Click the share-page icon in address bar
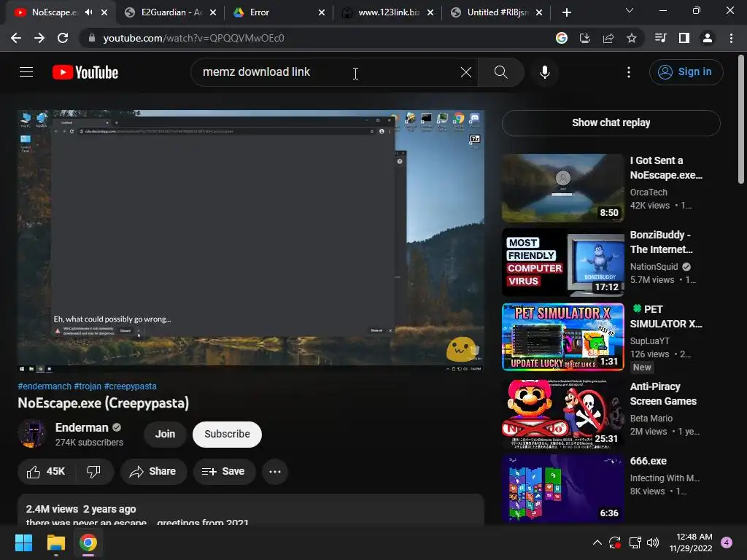Screen dimensions: 747x560 [608, 38]
